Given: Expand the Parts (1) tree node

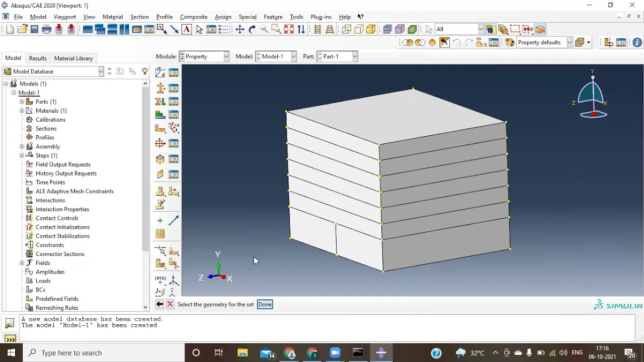Looking at the screenshot, I should coord(22,102).
